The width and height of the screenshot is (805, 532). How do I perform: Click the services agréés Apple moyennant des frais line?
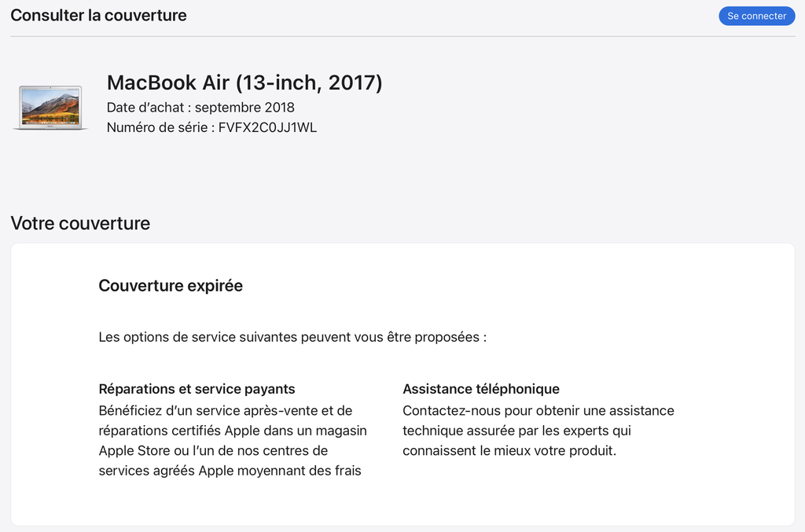pos(230,471)
